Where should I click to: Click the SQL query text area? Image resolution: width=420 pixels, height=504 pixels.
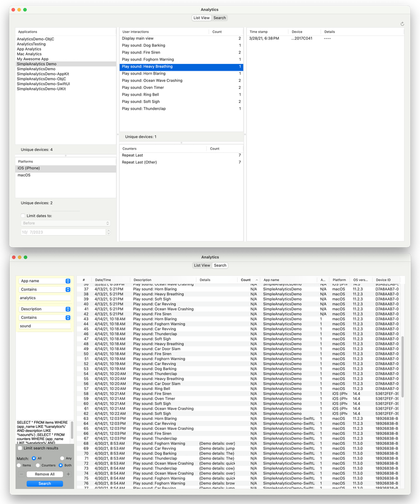[42, 433]
